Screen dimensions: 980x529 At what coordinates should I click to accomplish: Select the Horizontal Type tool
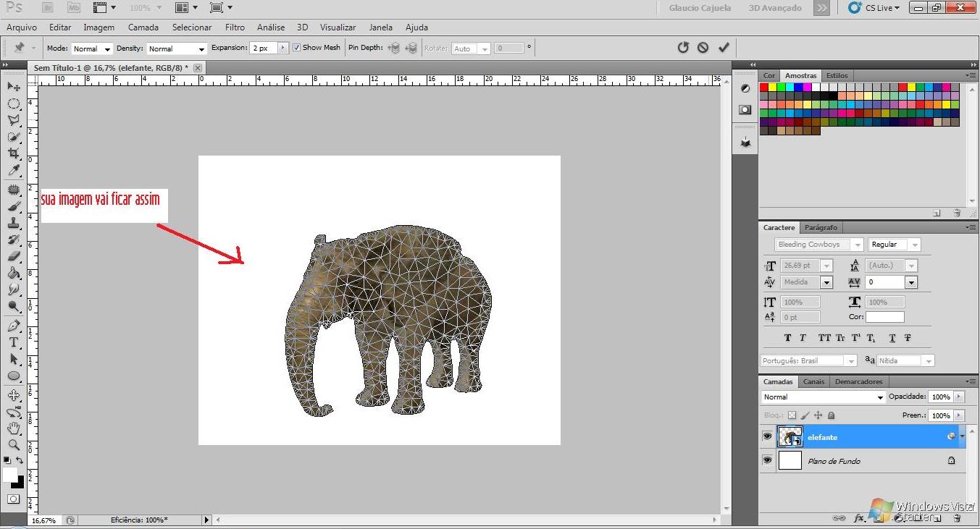click(x=14, y=342)
